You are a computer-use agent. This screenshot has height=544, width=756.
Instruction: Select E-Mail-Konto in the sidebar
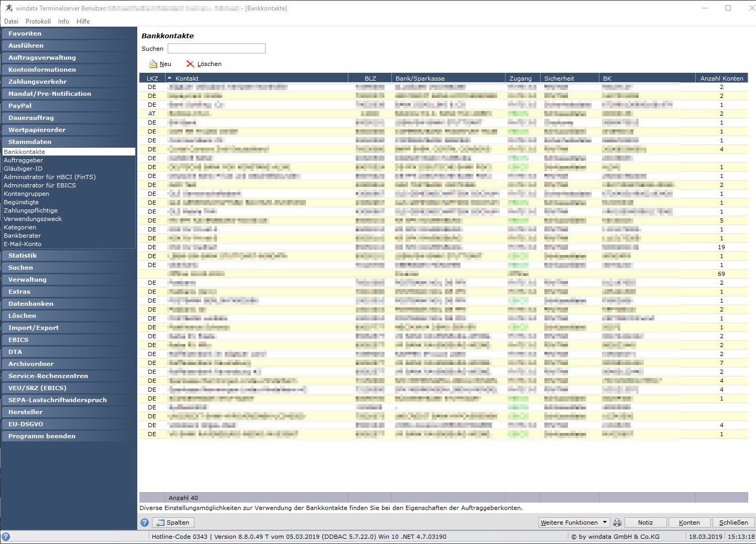click(x=23, y=244)
